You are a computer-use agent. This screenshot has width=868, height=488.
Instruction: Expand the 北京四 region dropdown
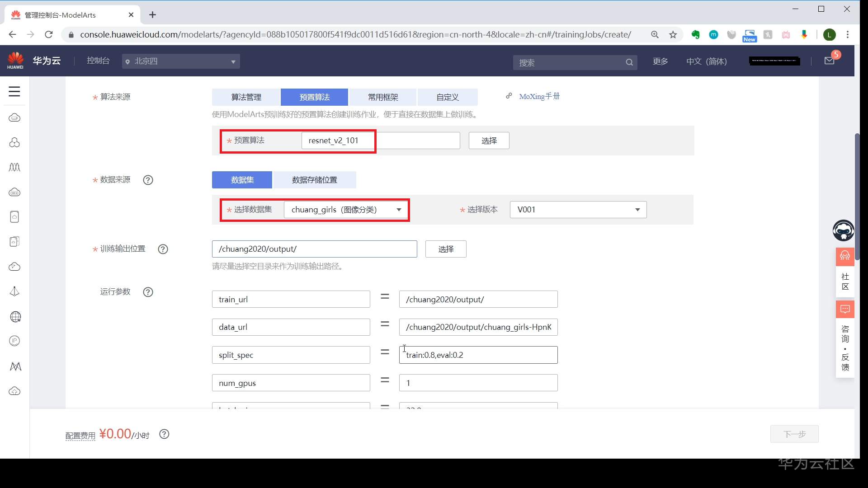pos(181,61)
